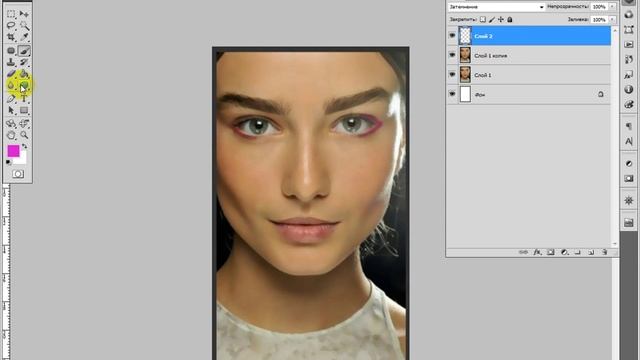Select the Pen tool
The image size is (640, 360).
(11, 98)
